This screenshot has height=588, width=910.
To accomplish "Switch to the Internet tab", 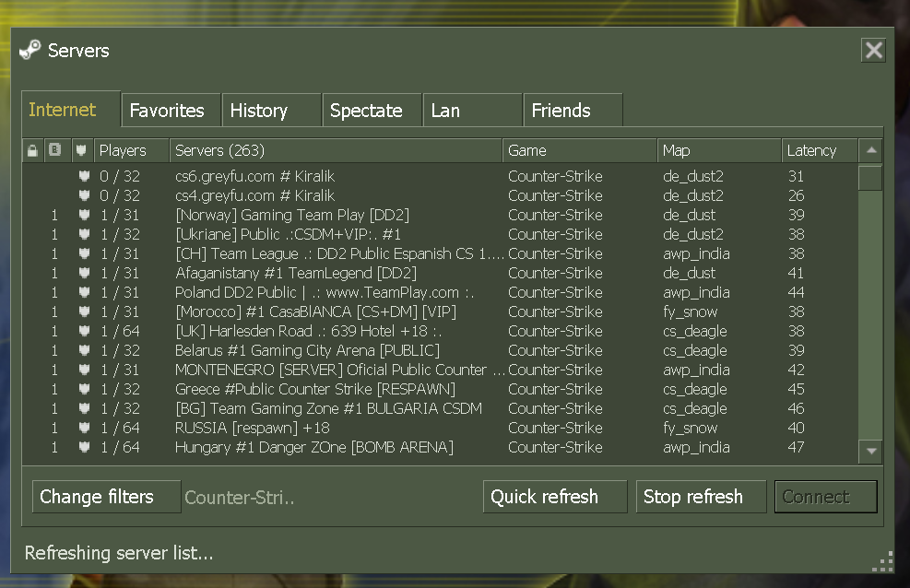I will pos(71,109).
